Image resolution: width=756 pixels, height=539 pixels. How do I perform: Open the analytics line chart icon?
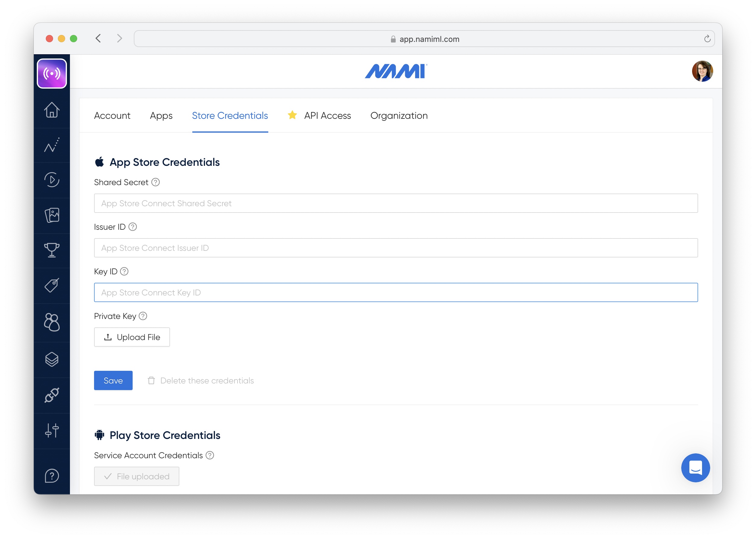(52, 145)
